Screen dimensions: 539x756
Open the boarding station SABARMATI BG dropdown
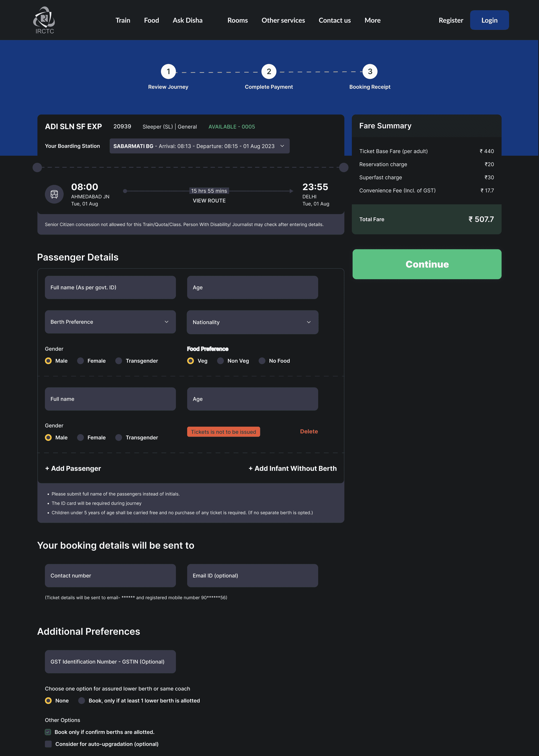coord(199,146)
